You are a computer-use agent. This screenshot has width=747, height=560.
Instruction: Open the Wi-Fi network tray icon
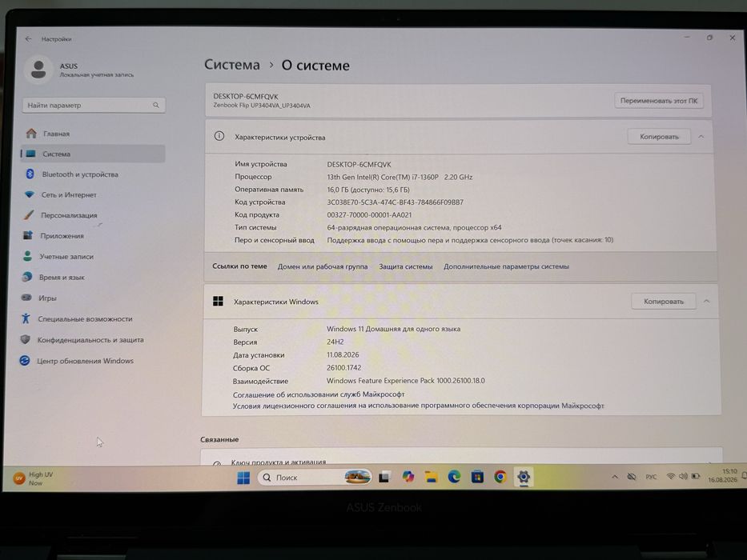(671, 476)
